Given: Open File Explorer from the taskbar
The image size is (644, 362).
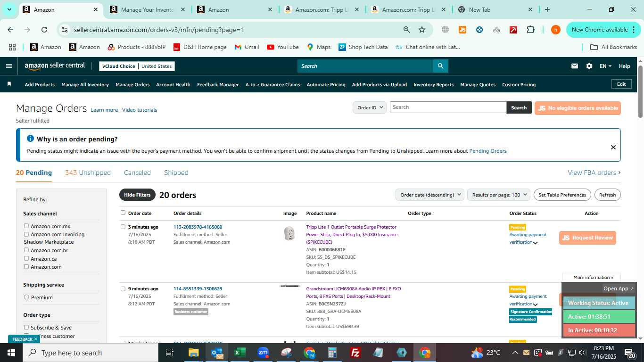Looking at the screenshot, I should point(194,353).
